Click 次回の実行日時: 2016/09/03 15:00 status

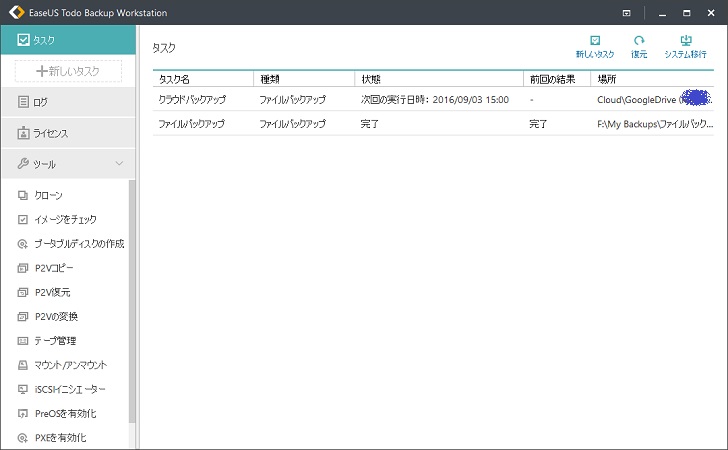click(x=435, y=99)
